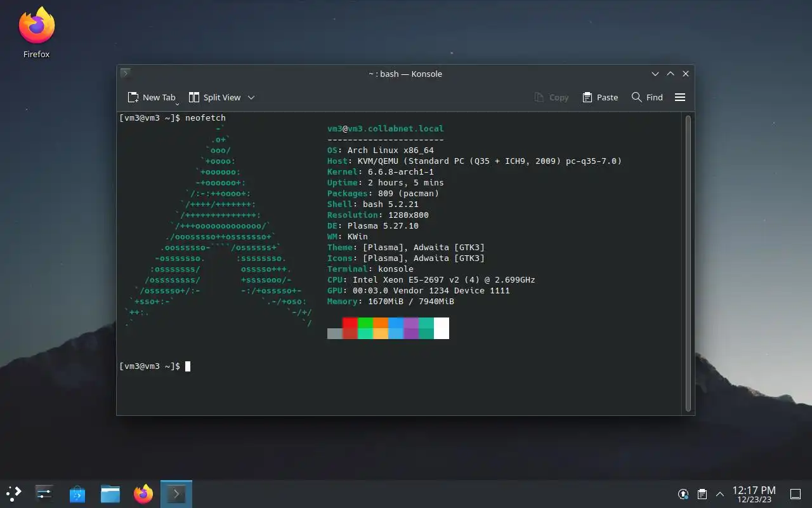Expand the New Tab dropdown arrow

click(x=178, y=103)
